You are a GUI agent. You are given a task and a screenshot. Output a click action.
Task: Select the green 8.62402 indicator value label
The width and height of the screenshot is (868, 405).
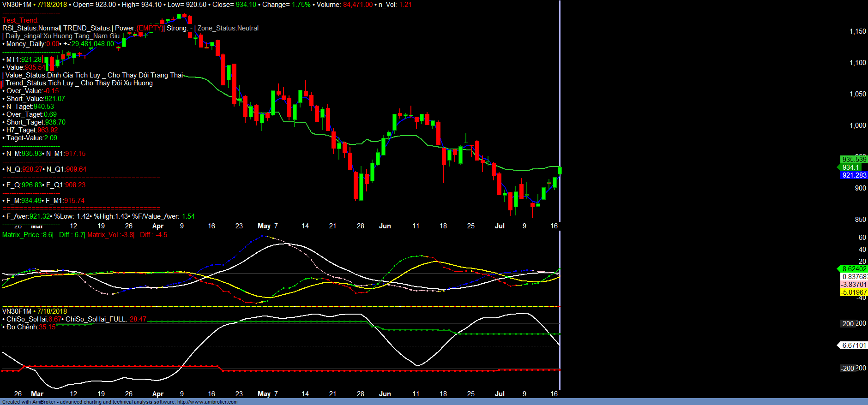(854, 269)
